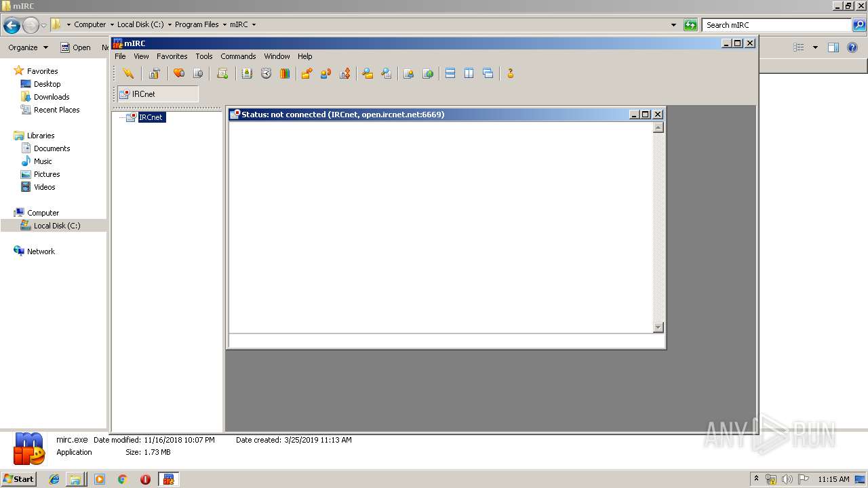Click the Search mIRC field
The width and height of the screenshot is (868, 488).
(x=776, y=25)
